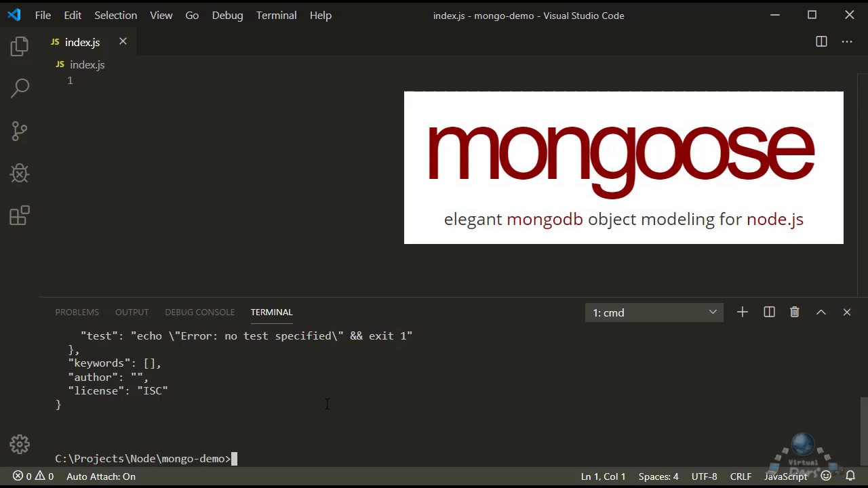This screenshot has height=488, width=868.
Task: Open the Edit menu
Action: pyautogui.click(x=73, y=15)
